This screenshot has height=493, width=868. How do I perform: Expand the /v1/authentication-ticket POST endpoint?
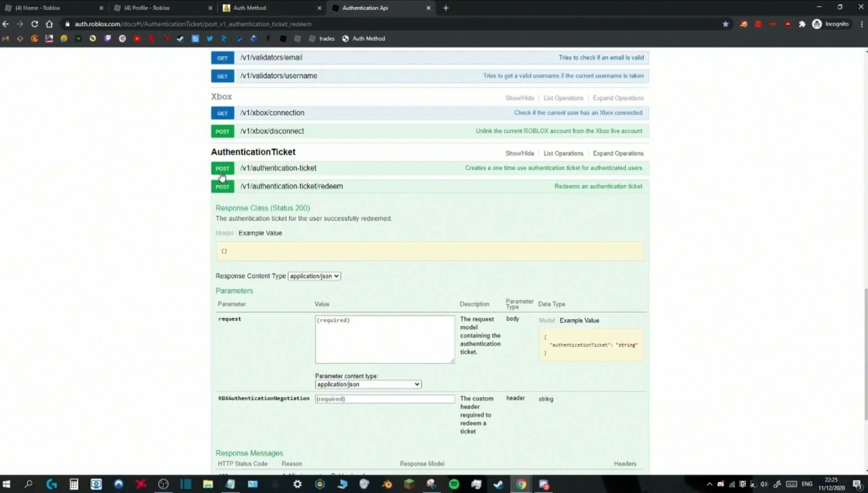click(278, 168)
